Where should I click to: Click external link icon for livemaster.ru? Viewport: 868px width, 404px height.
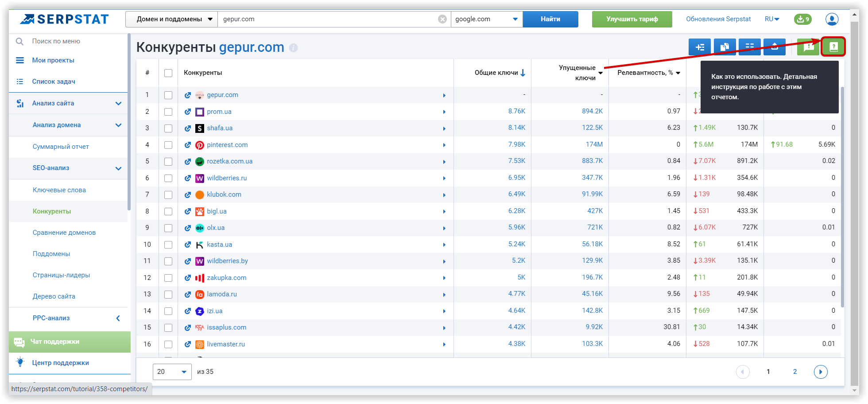(188, 344)
